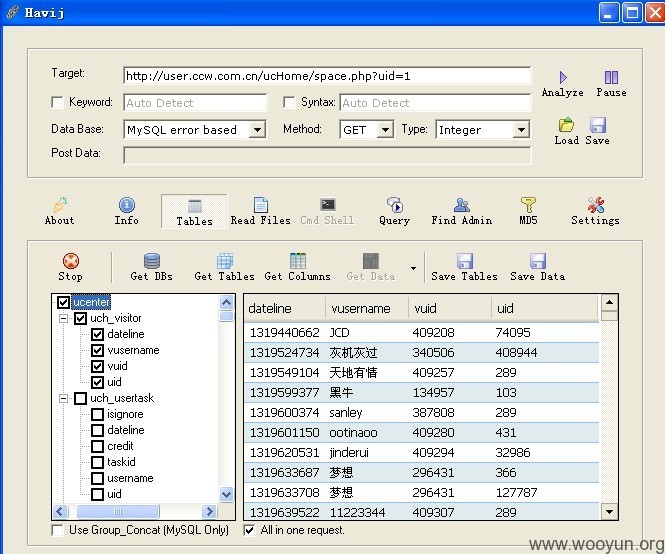
Task: Check the credit column checkbox
Action: click(x=98, y=446)
